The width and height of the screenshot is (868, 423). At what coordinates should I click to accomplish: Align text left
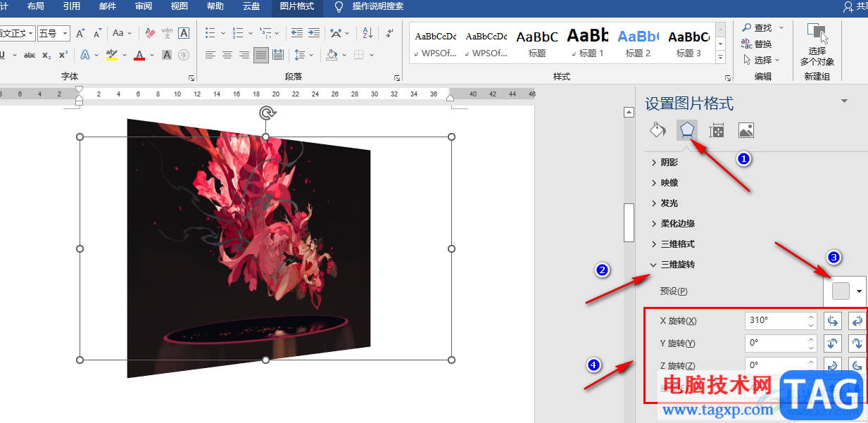tap(210, 55)
